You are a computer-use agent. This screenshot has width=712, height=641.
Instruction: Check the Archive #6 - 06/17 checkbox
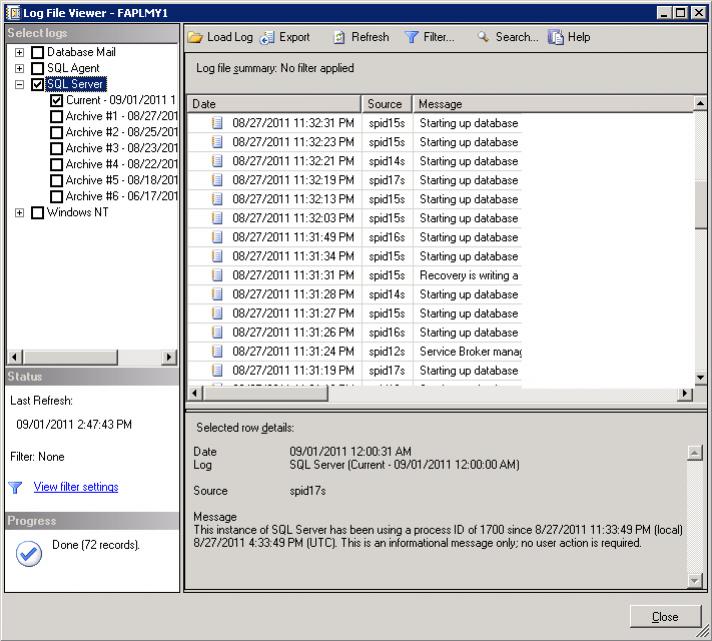click(x=56, y=196)
